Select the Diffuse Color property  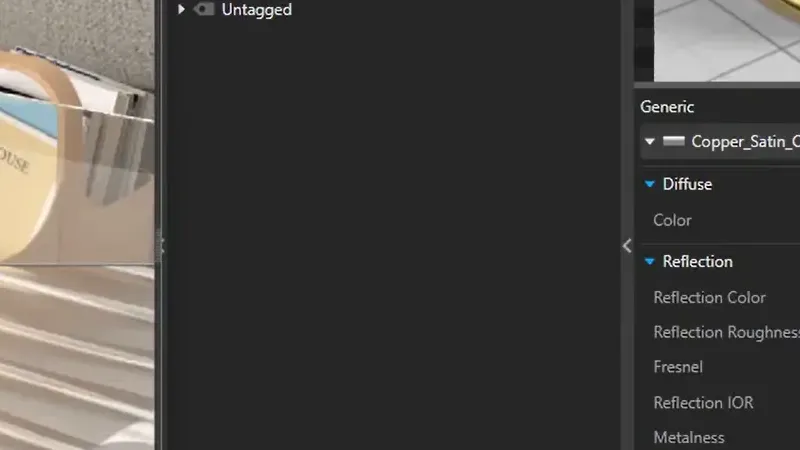point(672,220)
